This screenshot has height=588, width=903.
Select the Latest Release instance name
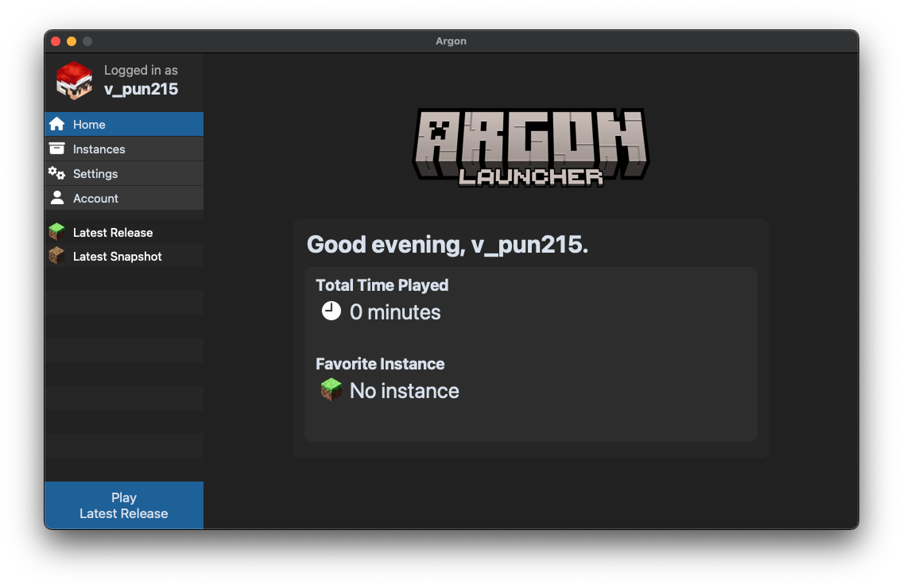pos(113,233)
